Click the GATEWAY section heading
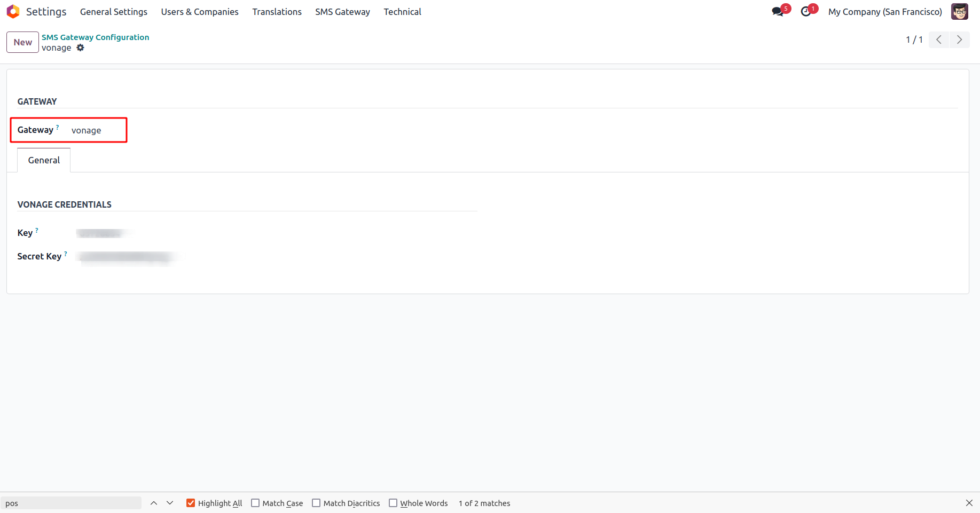 click(x=37, y=101)
